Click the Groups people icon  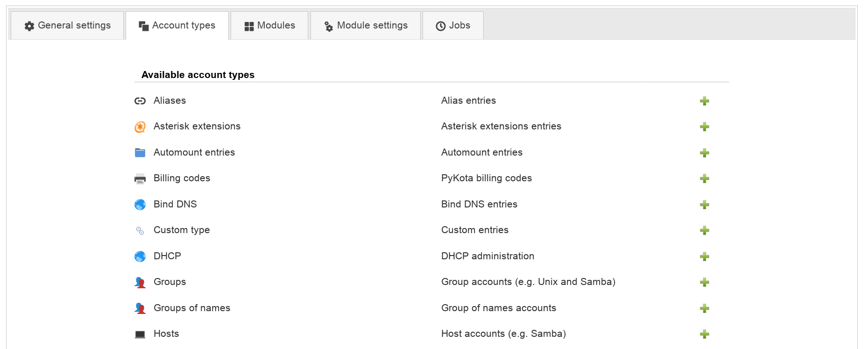click(x=140, y=282)
